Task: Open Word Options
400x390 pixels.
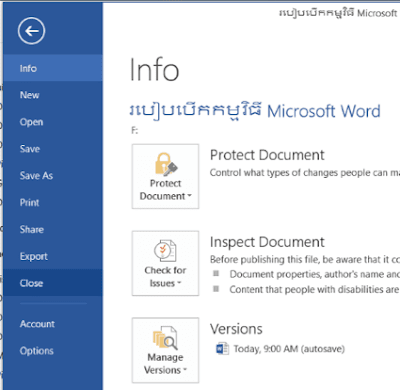Action: [53, 351]
